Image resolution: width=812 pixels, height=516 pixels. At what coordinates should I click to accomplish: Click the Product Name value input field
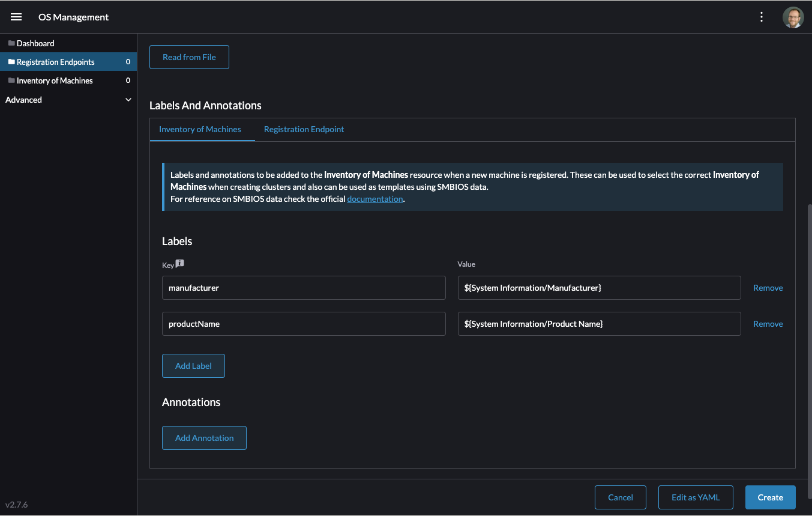[599, 324]
